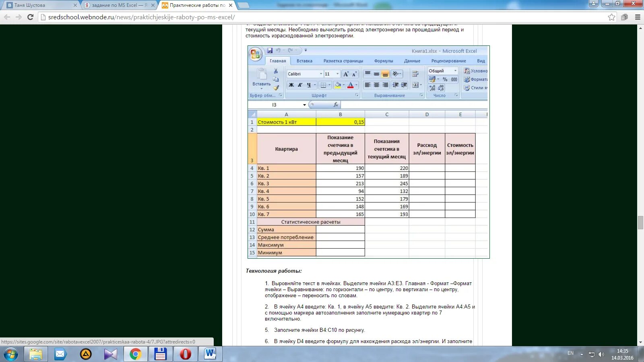Open the font size 11 dropdown
This screenshot has width=644, height=362.
(338, 74)
